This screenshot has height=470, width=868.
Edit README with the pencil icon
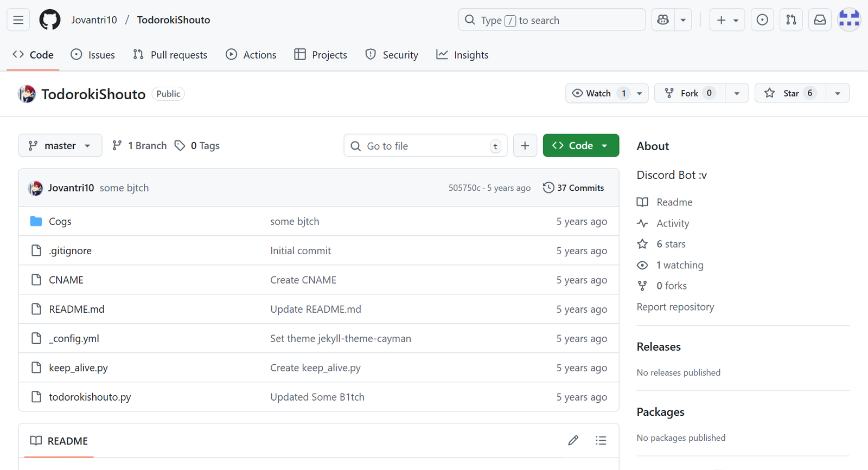coord(573,440)
